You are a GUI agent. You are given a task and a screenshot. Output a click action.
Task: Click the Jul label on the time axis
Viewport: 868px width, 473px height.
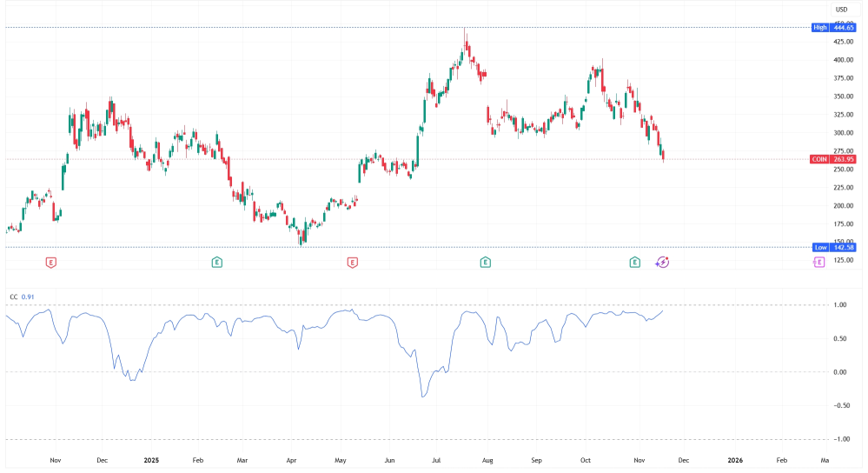[437, 459]
